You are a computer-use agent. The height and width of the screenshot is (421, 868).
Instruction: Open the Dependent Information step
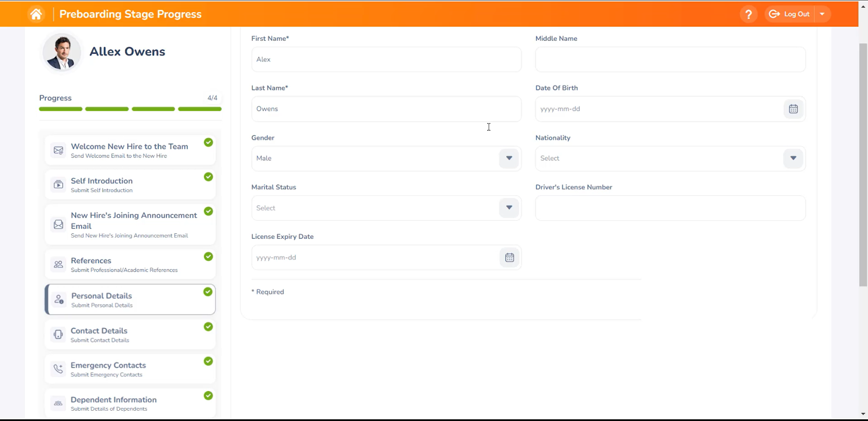(130, 404)
